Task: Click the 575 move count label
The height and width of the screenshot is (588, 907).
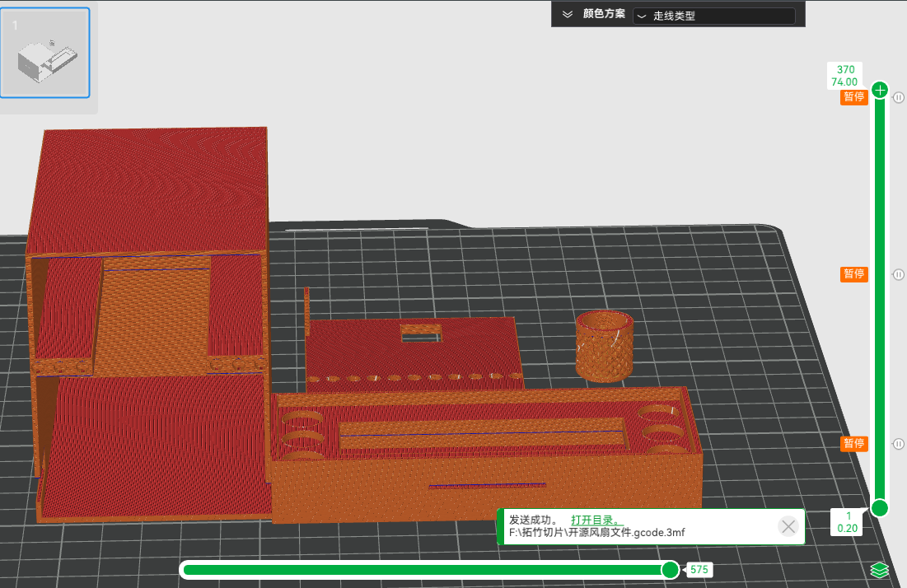Action: (699, 570)
